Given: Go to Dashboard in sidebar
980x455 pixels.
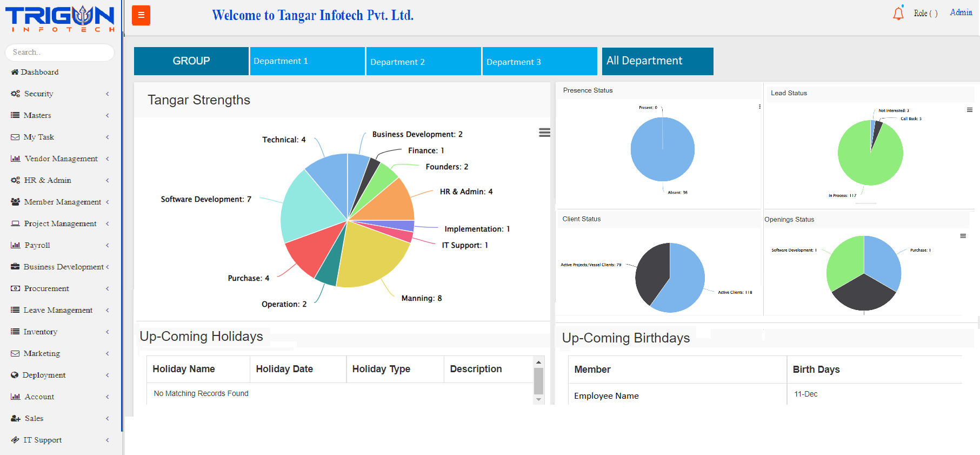Looking at the screenshot, I should point(39,72).
